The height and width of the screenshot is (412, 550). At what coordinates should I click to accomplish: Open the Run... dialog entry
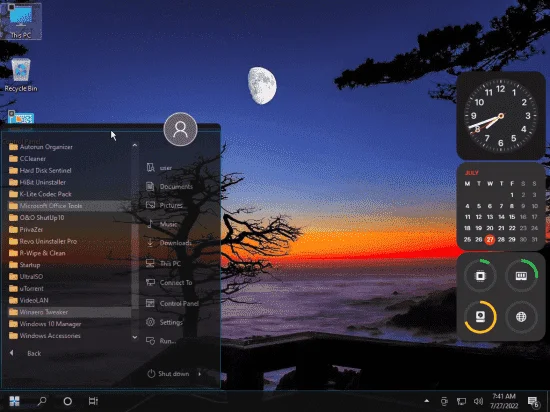click(161, 340)
